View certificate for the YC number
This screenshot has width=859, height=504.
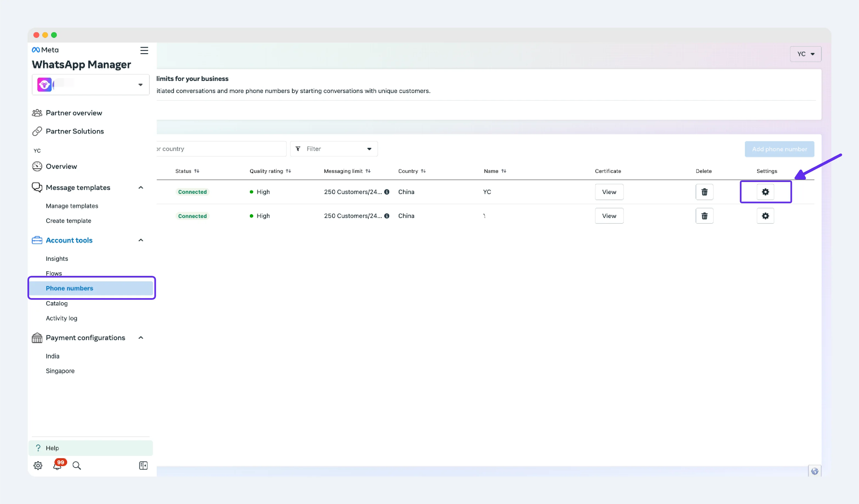(x=609, y=192)
